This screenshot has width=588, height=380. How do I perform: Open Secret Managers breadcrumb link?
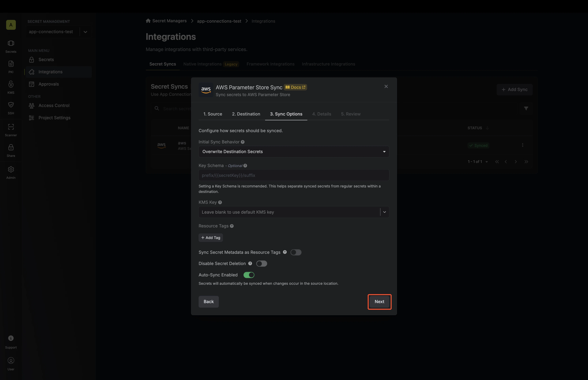pyautogui.click(x=169, y=21)
